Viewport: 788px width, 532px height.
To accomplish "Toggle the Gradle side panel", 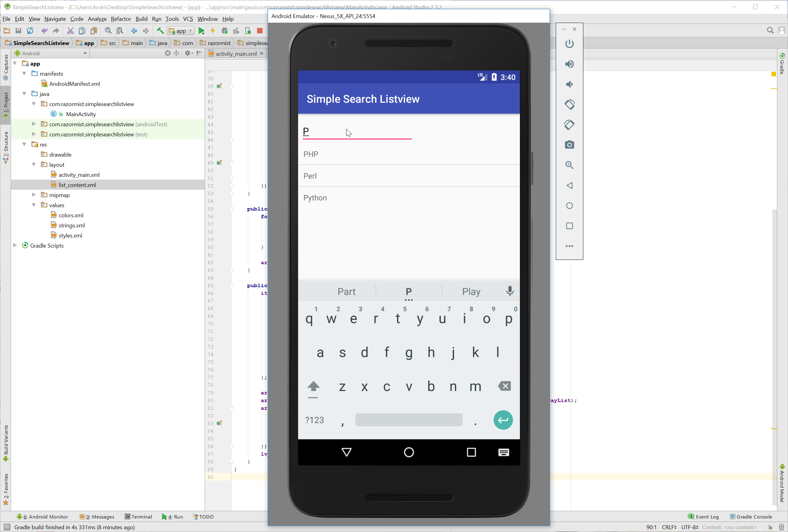I will point(782,63).
